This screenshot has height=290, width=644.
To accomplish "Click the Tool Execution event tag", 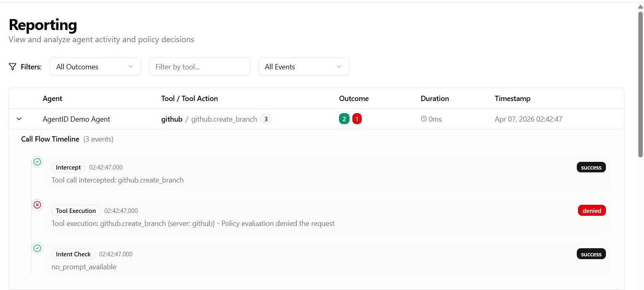I will point(76,211).
